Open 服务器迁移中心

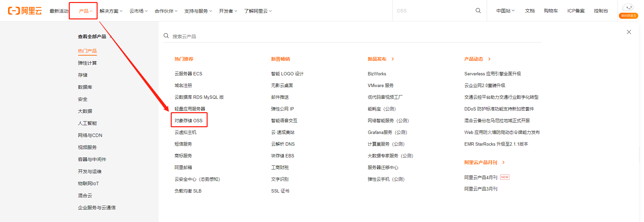point(383,167)
